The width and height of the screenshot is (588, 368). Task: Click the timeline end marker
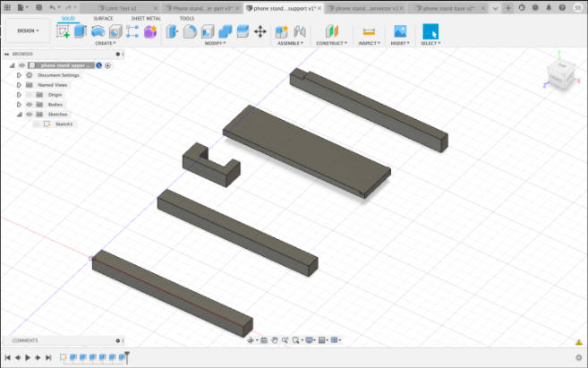tap(127, 357)
